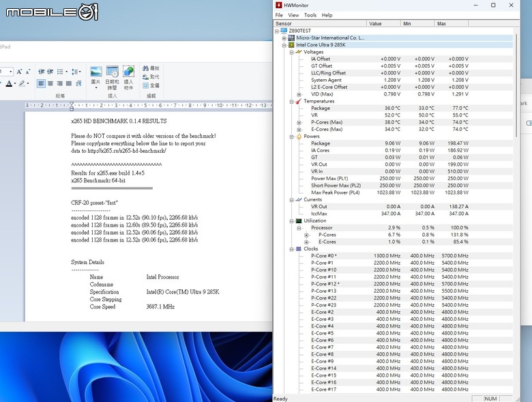Click the Find (尋找) binoculars button
The image size is (532, 402).
pyautogui.click(x=151, y=68)
